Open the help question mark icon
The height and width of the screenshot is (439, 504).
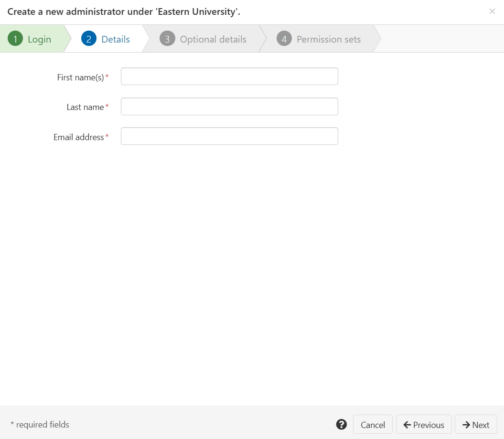click(342, 425)
